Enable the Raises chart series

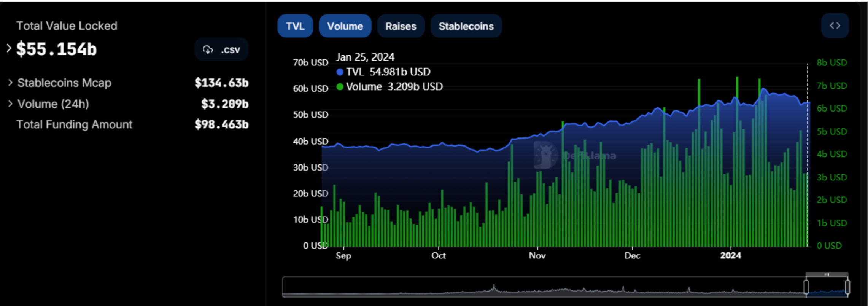pos(401,26)
